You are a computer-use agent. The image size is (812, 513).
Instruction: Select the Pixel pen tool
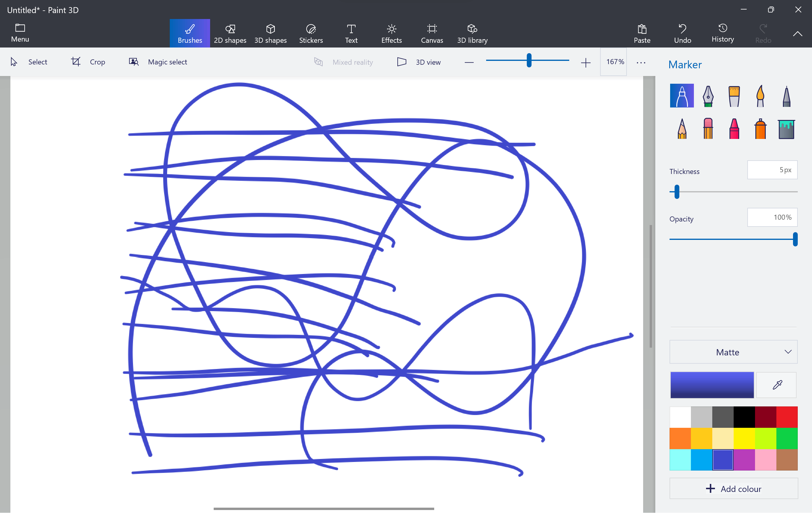(x=786, y=96)
